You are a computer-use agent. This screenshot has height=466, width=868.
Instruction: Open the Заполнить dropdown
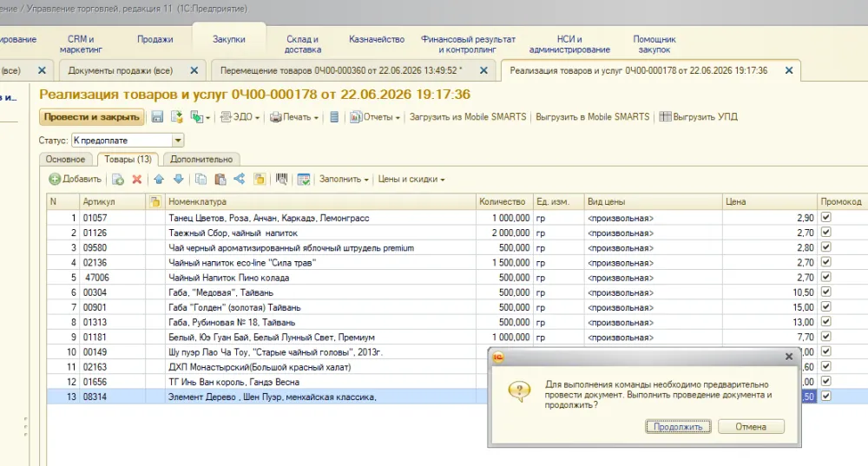343,180
